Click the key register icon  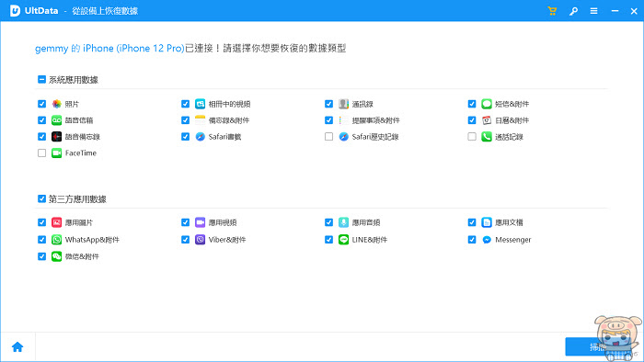tap(573, 11)
